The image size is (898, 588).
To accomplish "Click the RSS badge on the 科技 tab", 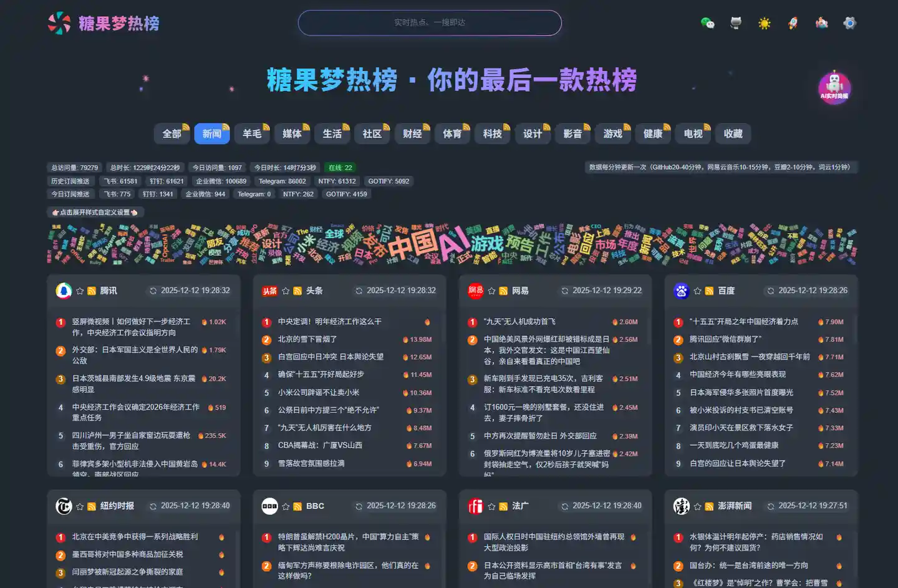I will point(506,127).
